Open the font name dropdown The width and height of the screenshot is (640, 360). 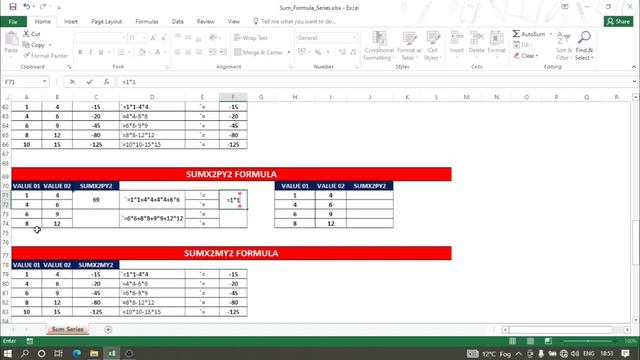(124, 38)
